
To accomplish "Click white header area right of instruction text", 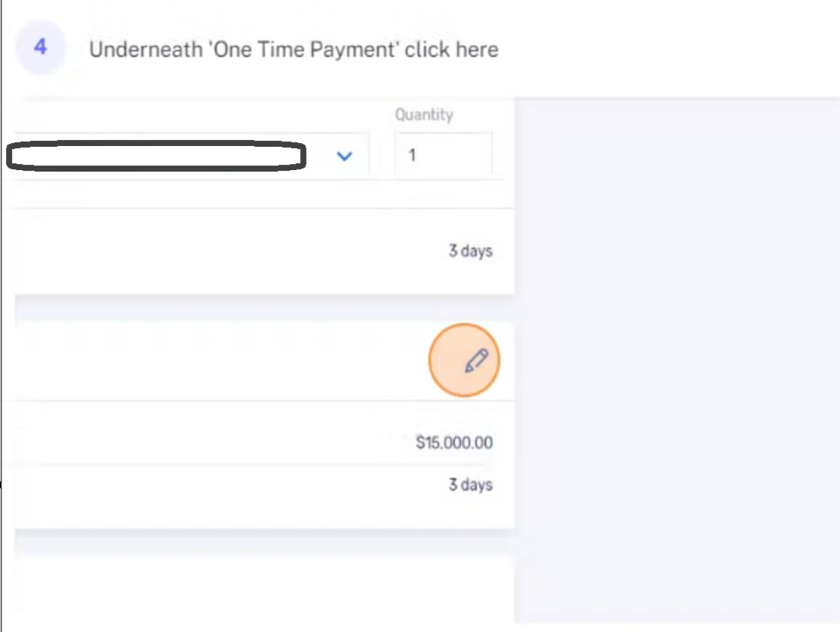I will coord(669,50).
